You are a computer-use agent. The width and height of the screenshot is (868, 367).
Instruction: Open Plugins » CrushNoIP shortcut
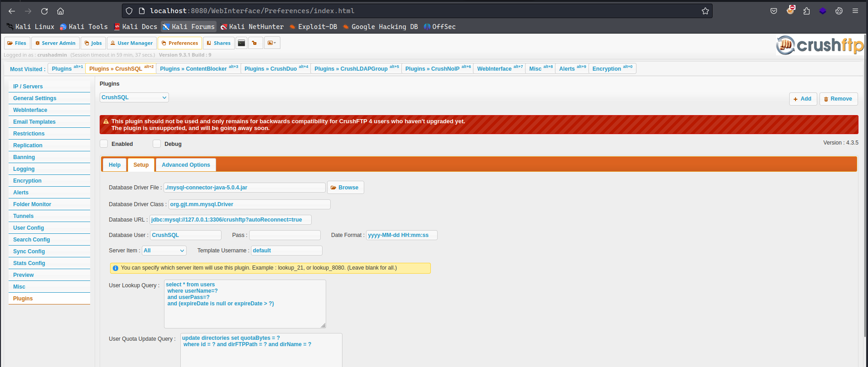point(438,68)
